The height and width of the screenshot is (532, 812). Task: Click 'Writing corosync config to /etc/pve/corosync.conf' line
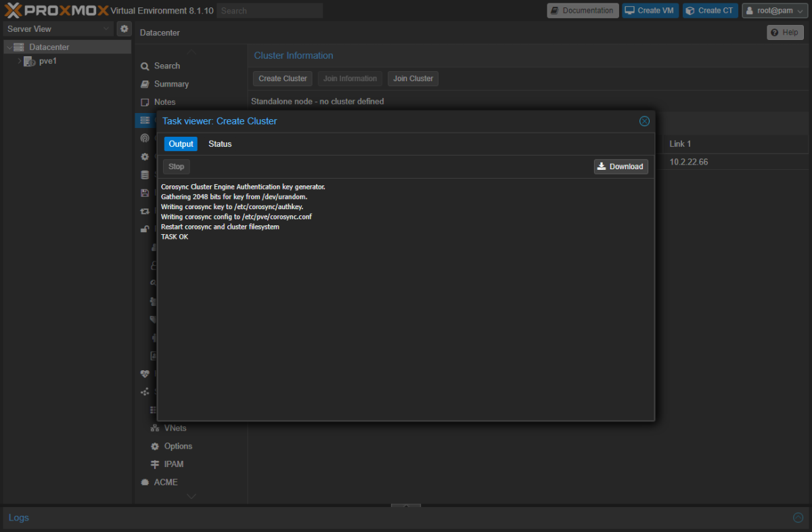(x=236, y=217)
